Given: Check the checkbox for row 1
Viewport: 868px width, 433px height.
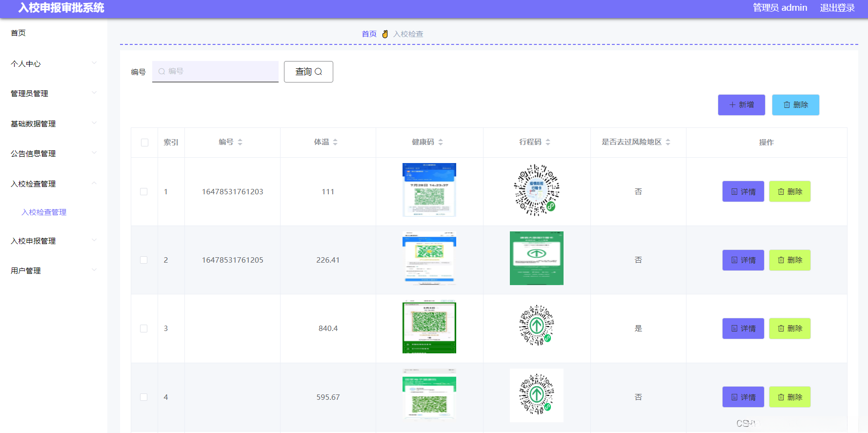Looking at the screenshot, I should (143, 192).
